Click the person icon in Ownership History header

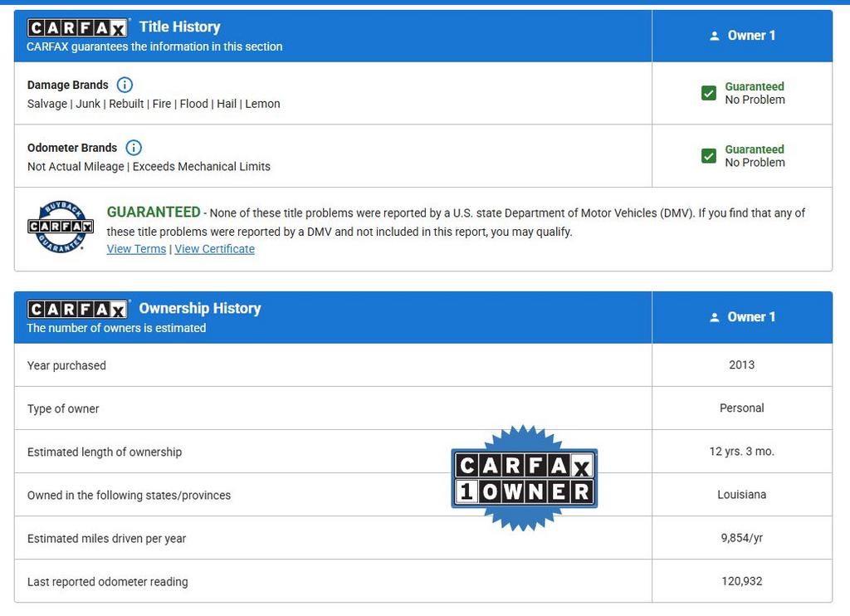(x=714, y=317)
